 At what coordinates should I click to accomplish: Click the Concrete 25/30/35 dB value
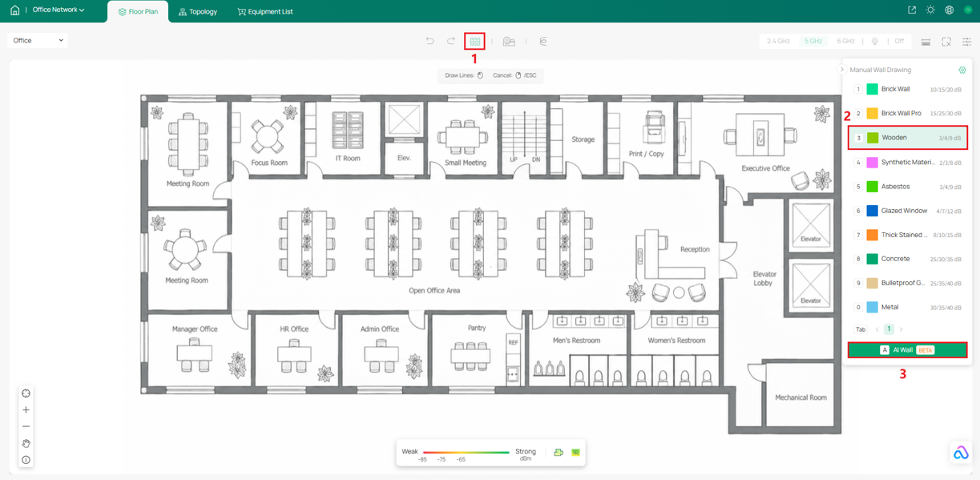(946, 260)
